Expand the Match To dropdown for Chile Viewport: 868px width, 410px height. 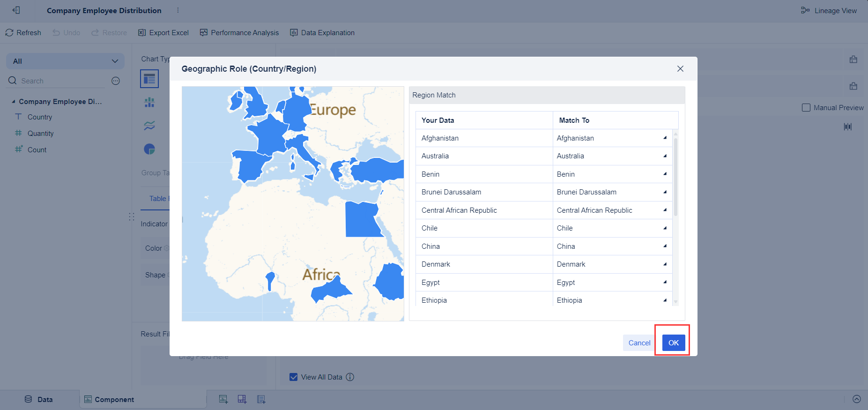pos(665,228)
